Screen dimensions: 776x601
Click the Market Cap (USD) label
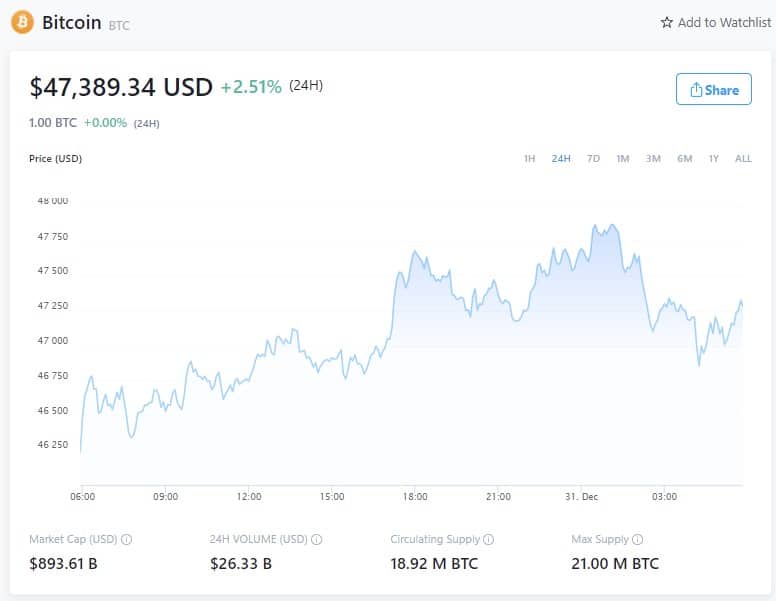73,539
